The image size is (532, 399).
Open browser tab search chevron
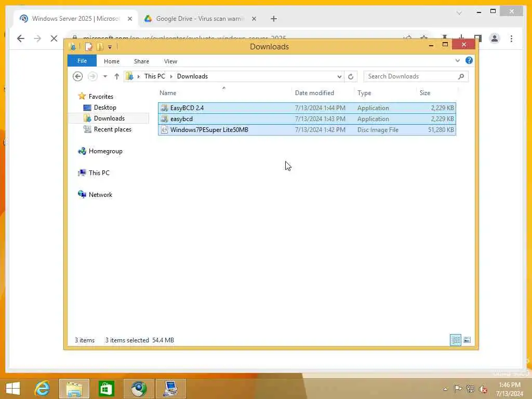(x=459, y=13)
